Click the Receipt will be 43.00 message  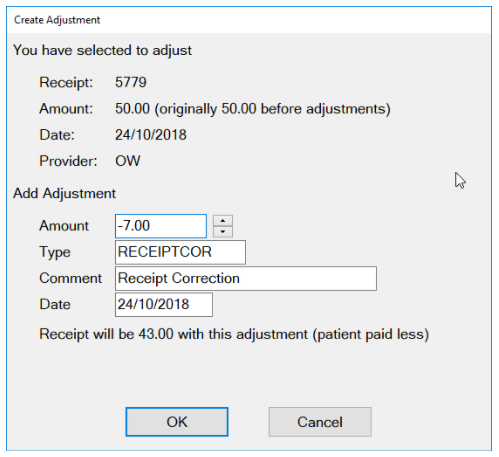click(x=234, y=334)
